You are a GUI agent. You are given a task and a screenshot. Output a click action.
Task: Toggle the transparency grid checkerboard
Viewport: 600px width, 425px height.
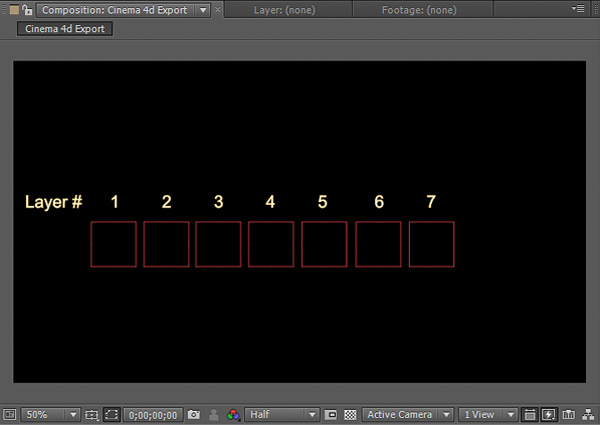(x=350, y=415)
